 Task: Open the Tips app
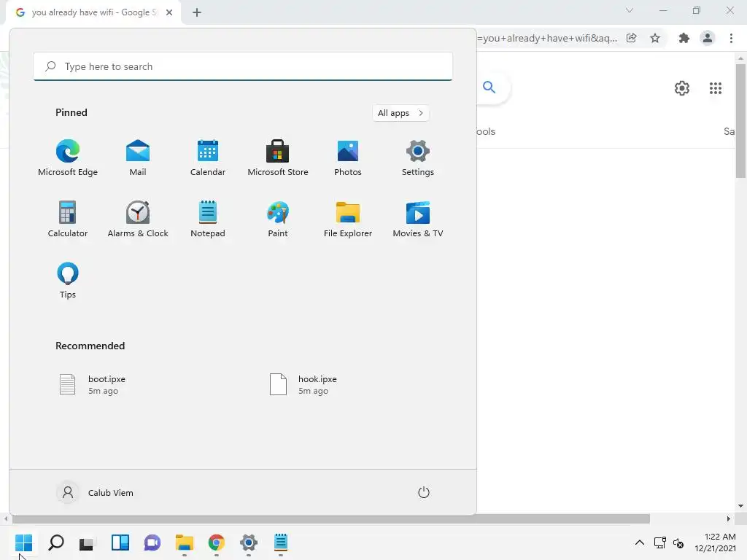pos(68,280)
